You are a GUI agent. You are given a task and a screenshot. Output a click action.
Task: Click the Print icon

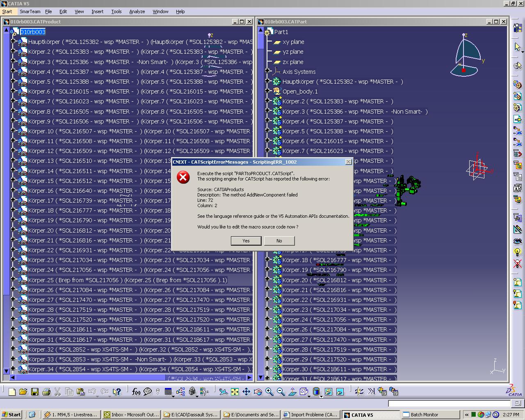point(46,392)
